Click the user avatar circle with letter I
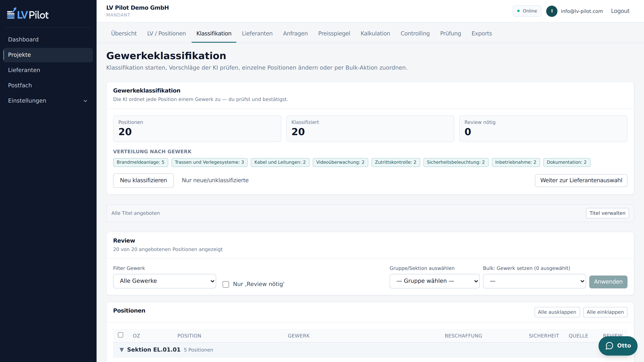 551,11
